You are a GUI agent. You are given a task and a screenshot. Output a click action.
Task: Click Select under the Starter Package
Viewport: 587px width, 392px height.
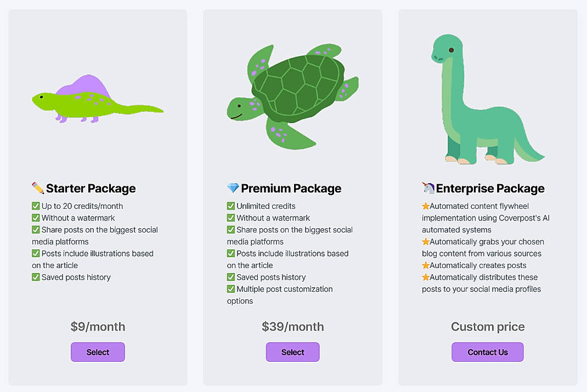97,352
